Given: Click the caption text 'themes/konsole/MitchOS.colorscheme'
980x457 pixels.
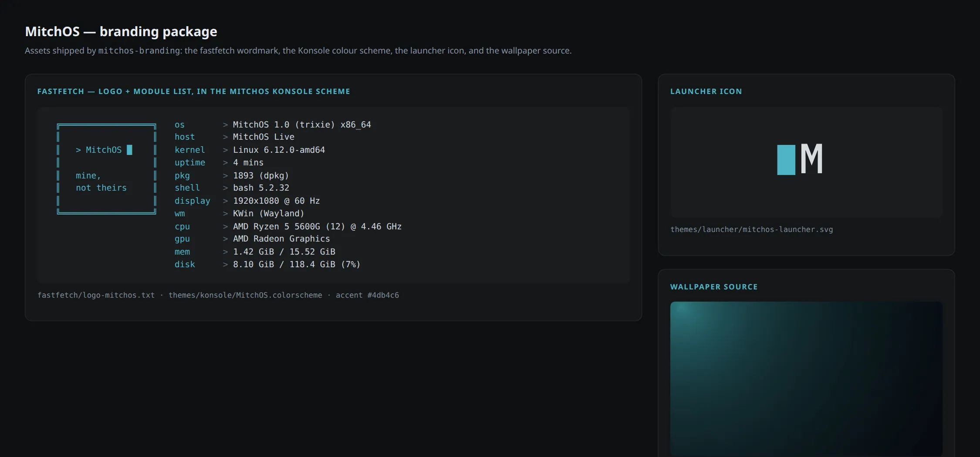Looking at the screenshot, I should [245, 295].
